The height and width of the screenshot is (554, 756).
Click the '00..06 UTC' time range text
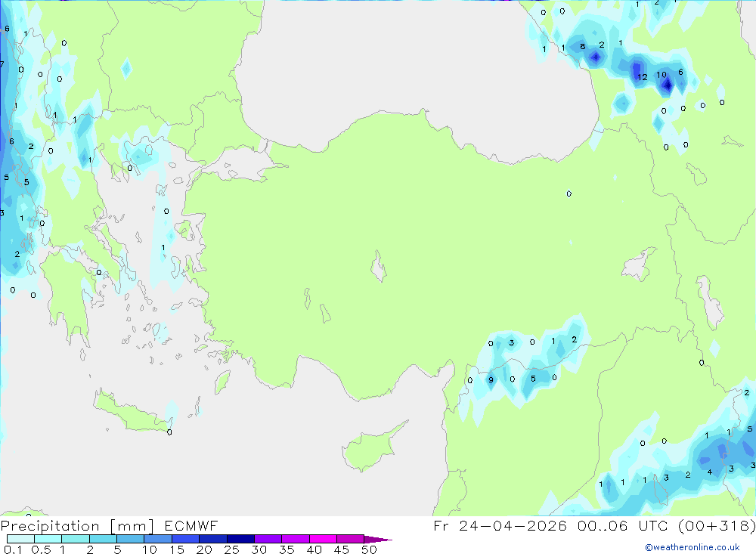[x=623, y=526]
